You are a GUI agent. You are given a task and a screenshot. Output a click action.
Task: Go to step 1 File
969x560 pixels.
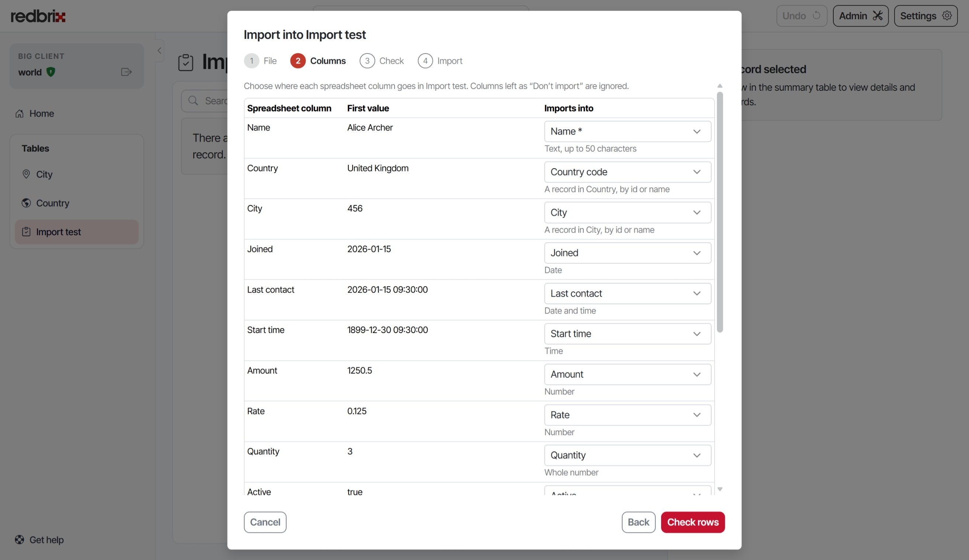coord(260,61)
